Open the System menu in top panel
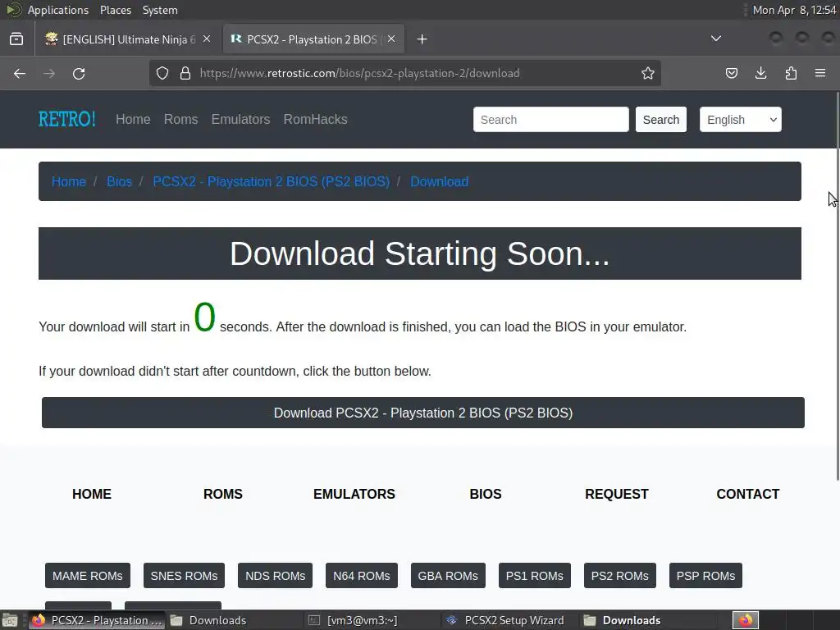The image size is (840, 630). click(x=160, y=10)
